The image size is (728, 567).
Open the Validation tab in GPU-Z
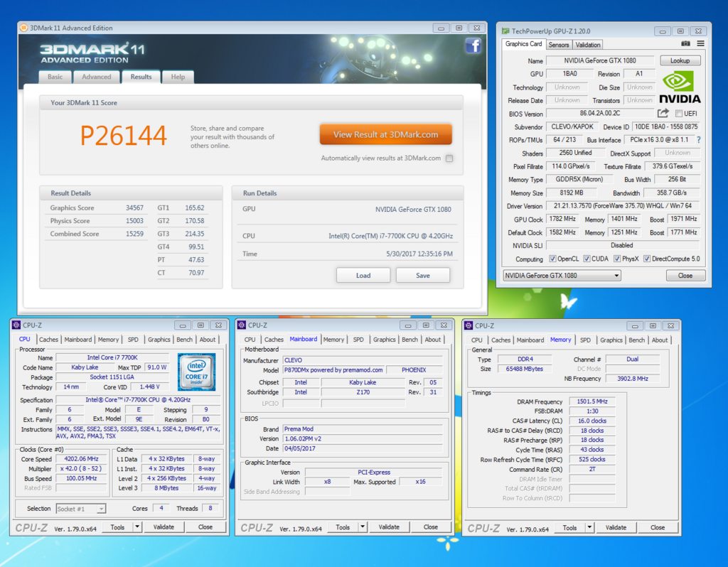coord(588,45)
